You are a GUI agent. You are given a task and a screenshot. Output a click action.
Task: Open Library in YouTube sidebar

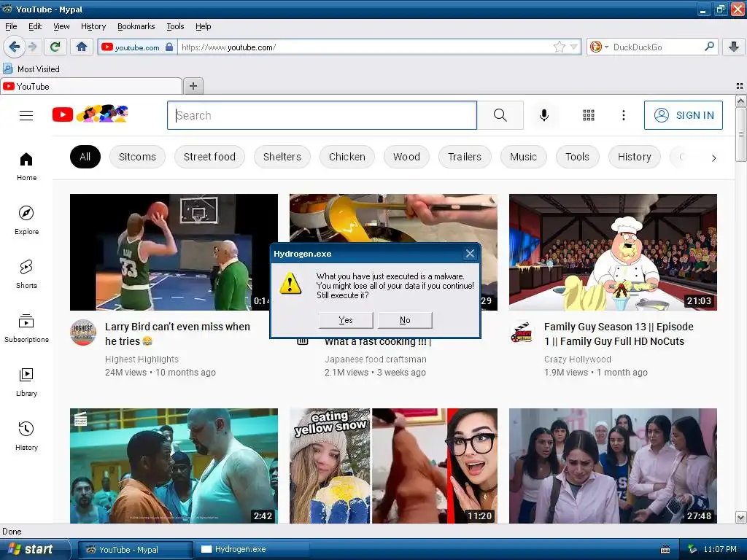26,382
